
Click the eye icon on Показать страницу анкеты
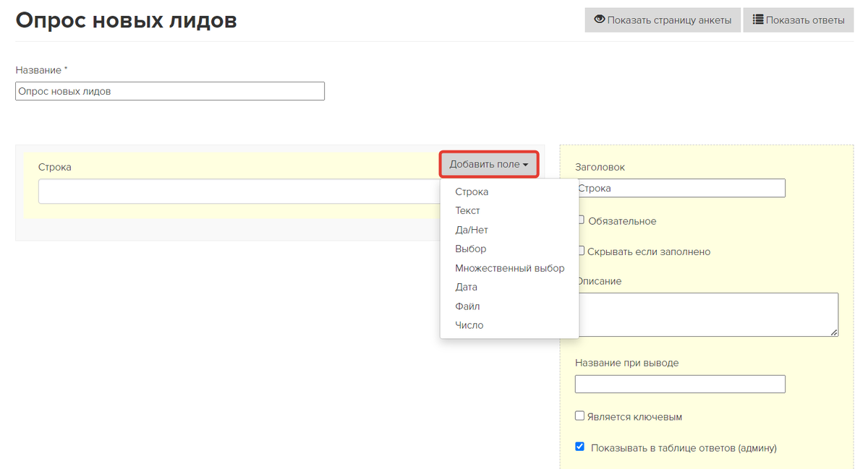599,20
